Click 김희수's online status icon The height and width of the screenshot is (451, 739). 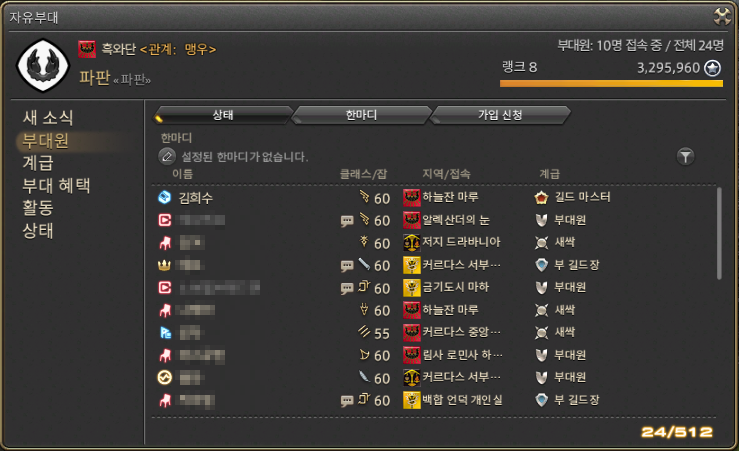coord(164,197)
